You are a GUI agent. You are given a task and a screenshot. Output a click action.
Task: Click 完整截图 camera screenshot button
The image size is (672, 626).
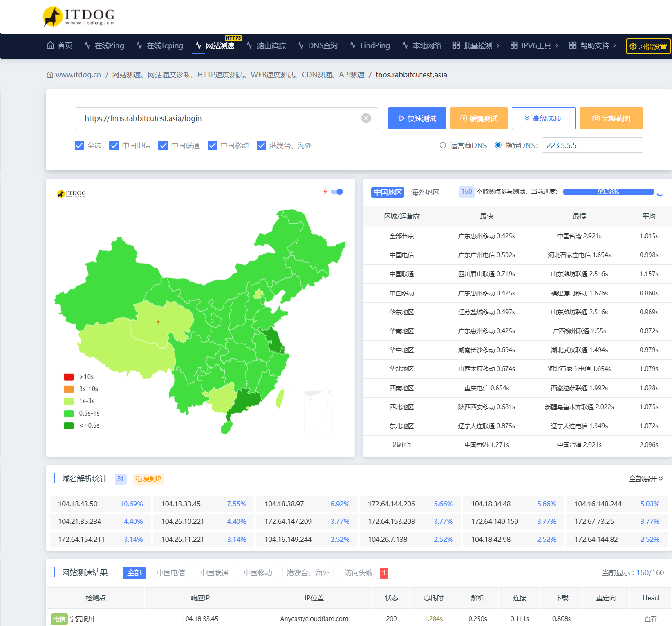(611, 118)
